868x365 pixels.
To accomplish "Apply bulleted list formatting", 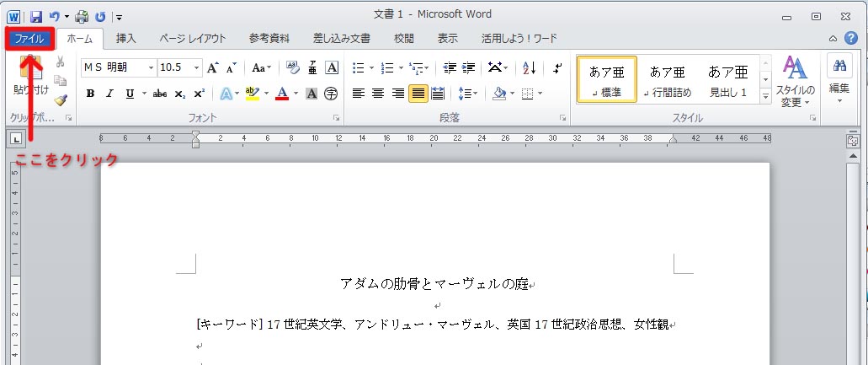I will click(359, 67).
